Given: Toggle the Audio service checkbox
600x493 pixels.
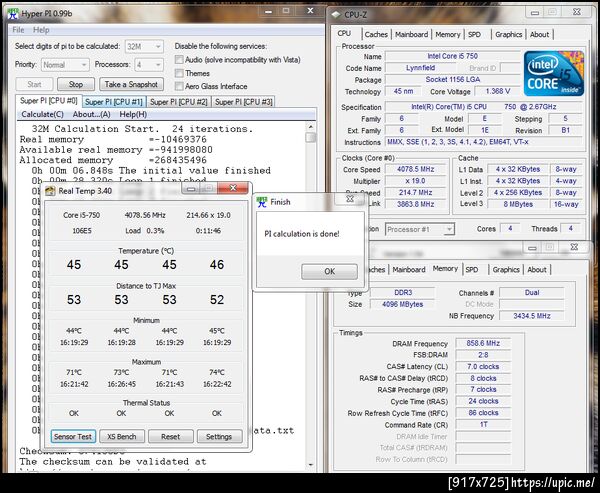Looking at the screenshot, I should tap(179, 60).
